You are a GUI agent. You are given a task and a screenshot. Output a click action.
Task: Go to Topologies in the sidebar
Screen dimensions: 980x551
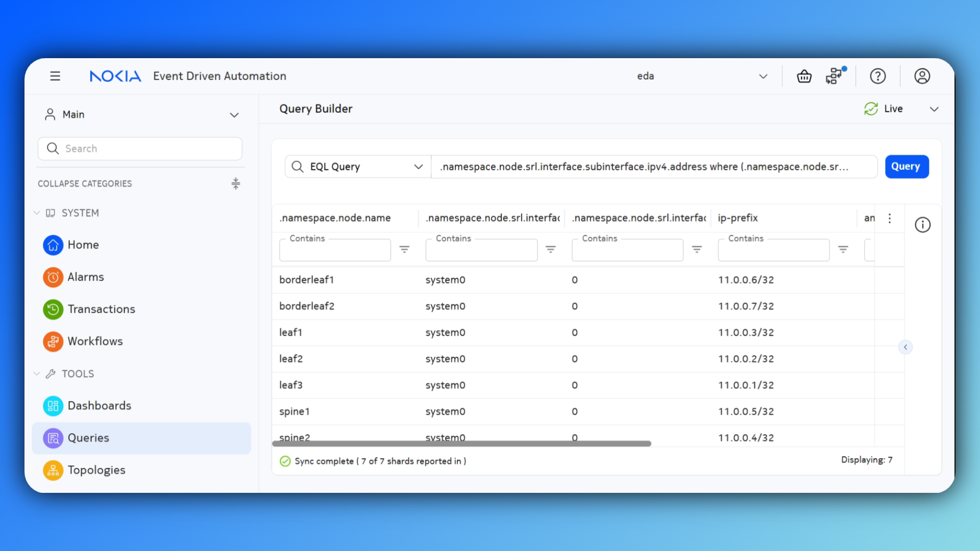pyautogui.click(x=96, y=470)
